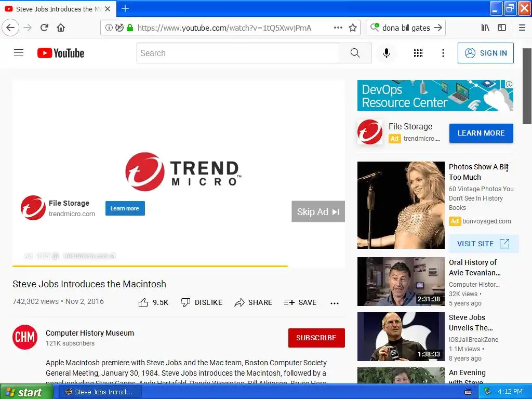
Task: Click the taskbar clock showing 4:12 PM
Action: click(x=510, y=392)
